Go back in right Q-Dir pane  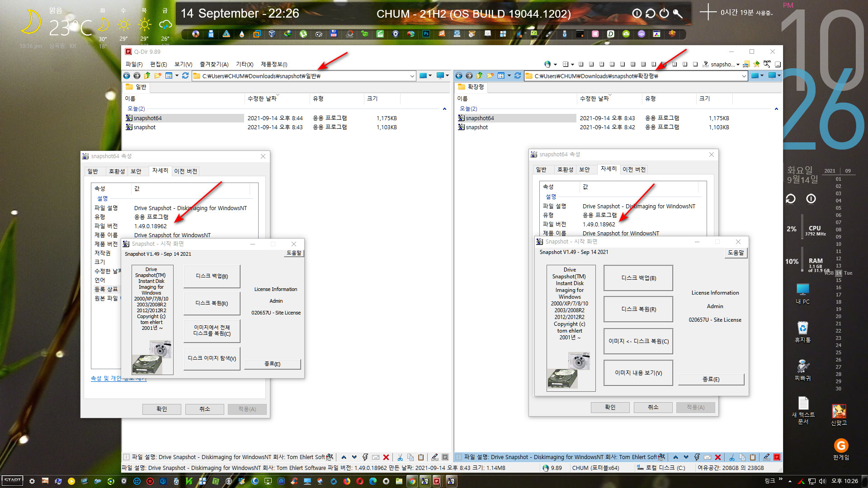(x=459, y=76)
